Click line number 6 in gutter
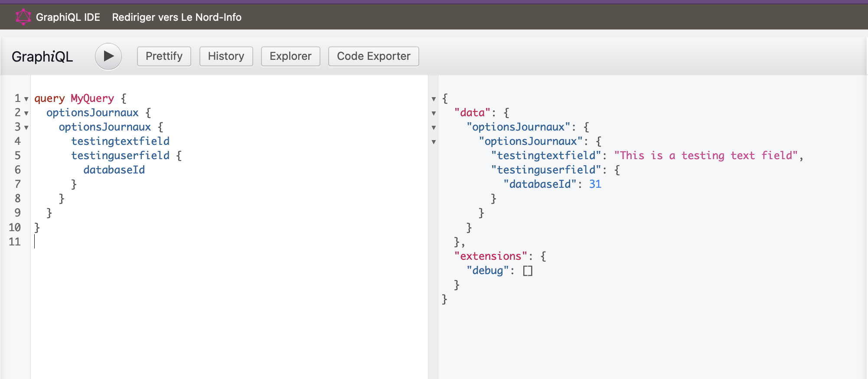This screenshot has height=379, width=868. [18, 170]
